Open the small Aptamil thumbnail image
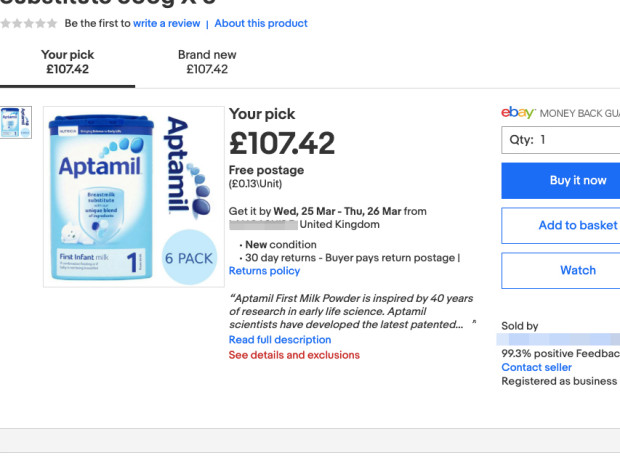 16,122
